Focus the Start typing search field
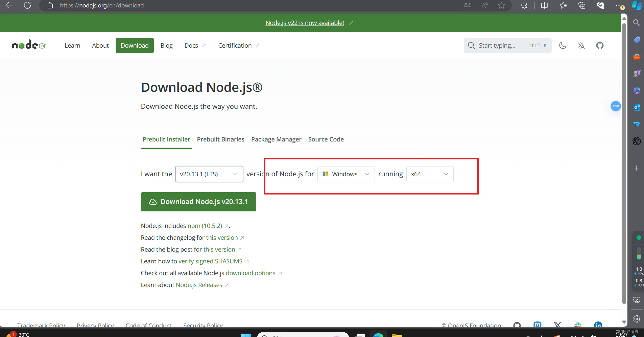The width and height of the screenshot is (644, 337). [507, 45]
